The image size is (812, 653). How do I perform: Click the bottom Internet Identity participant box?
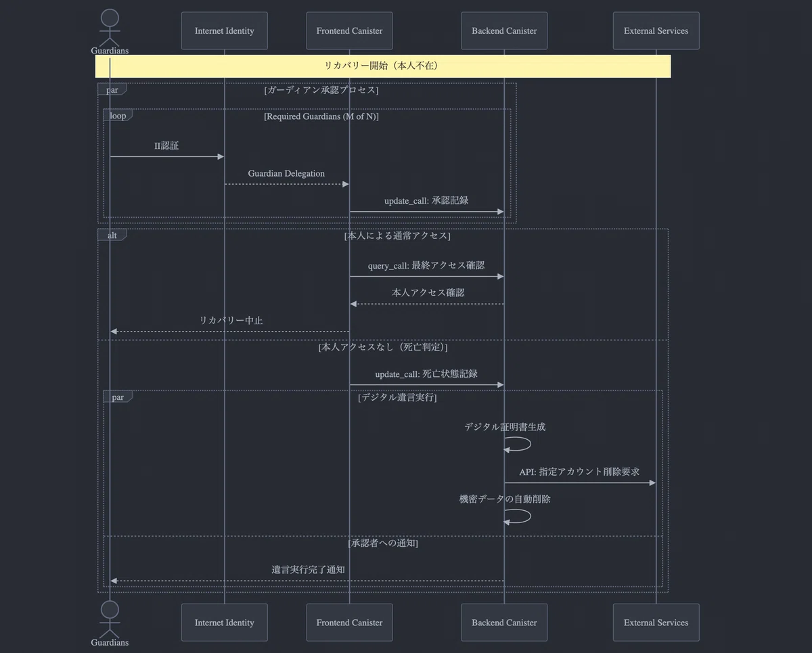(224, 623)
